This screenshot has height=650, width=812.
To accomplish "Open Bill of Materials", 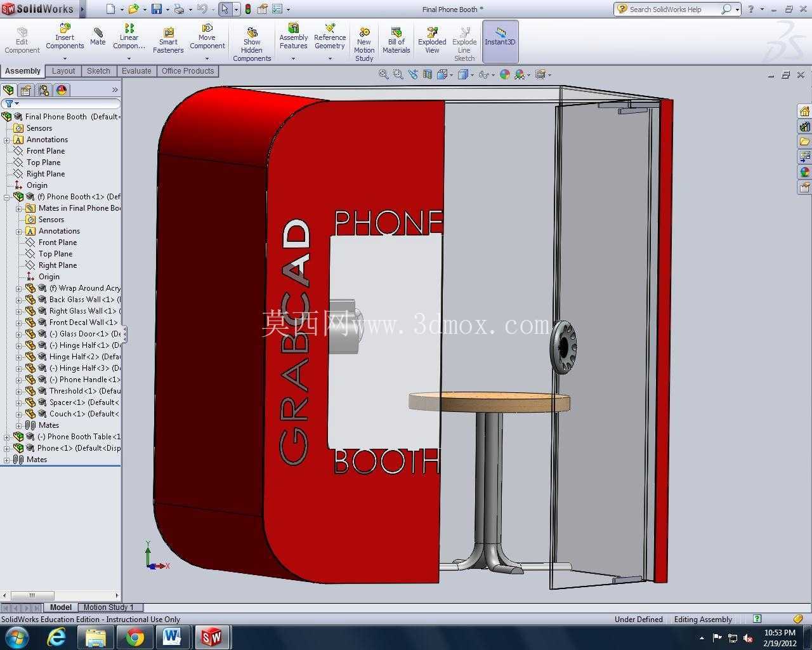I will [396, 41].
